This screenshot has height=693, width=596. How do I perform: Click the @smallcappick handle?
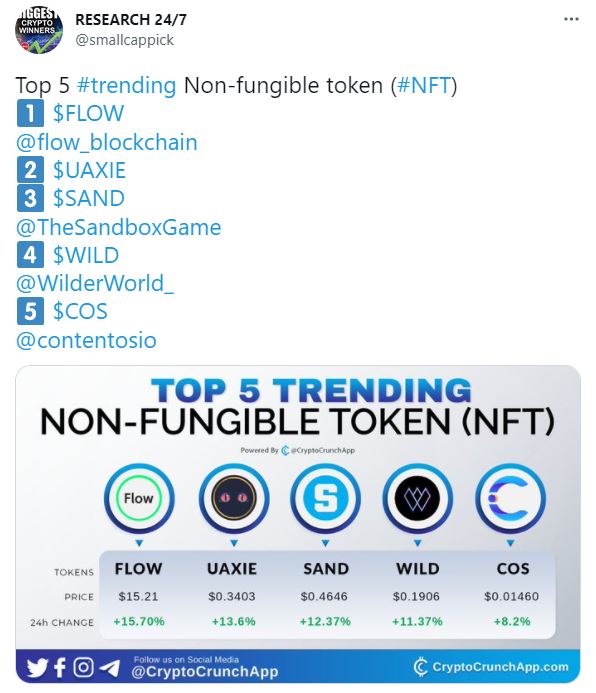(x=125, y=40)
